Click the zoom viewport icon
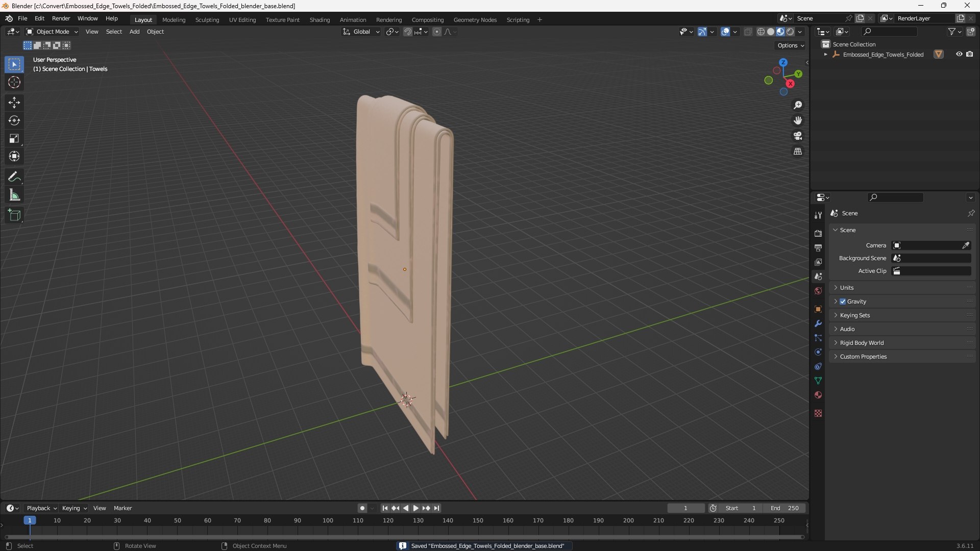 tap(798, 105)
